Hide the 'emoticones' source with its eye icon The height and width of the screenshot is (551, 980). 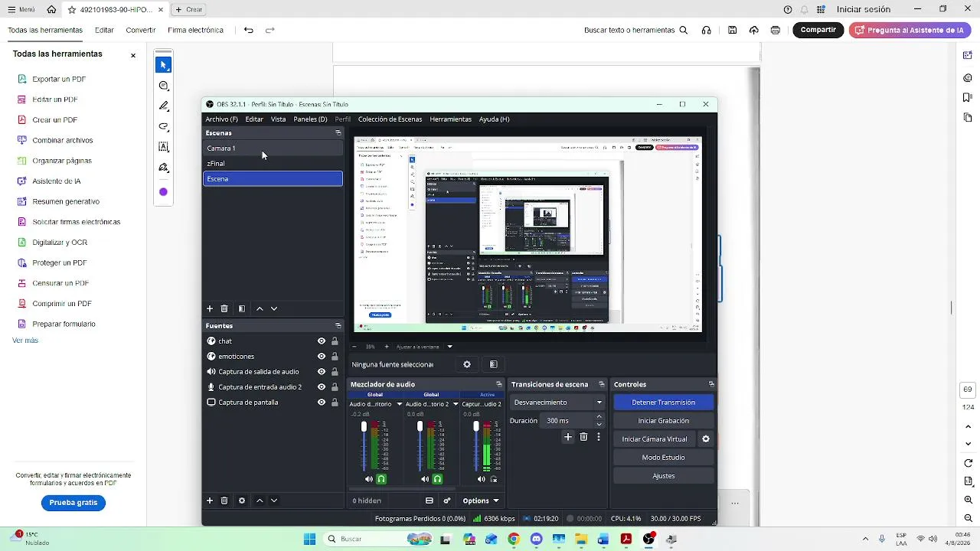click(322, 357)
